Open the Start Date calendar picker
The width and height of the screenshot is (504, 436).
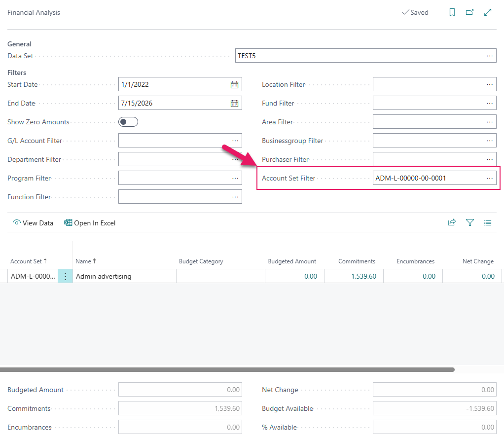click(x=234, y=84)
